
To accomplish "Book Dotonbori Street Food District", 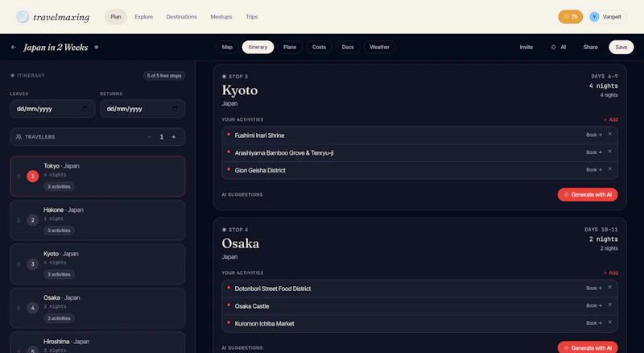I will (594, 289).
